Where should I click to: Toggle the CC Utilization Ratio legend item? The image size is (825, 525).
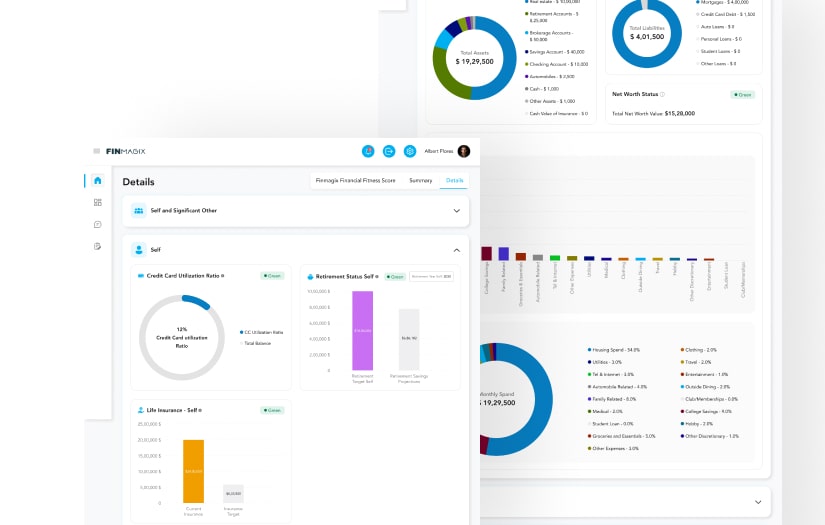(x=263, y=332)
